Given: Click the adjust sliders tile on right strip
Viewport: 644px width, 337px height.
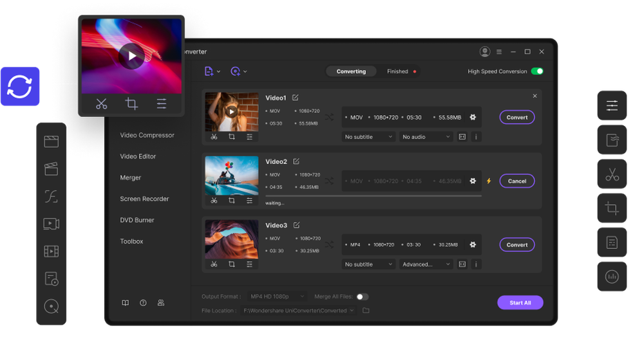Looking at the screenshot, I should tap(612, 105).
